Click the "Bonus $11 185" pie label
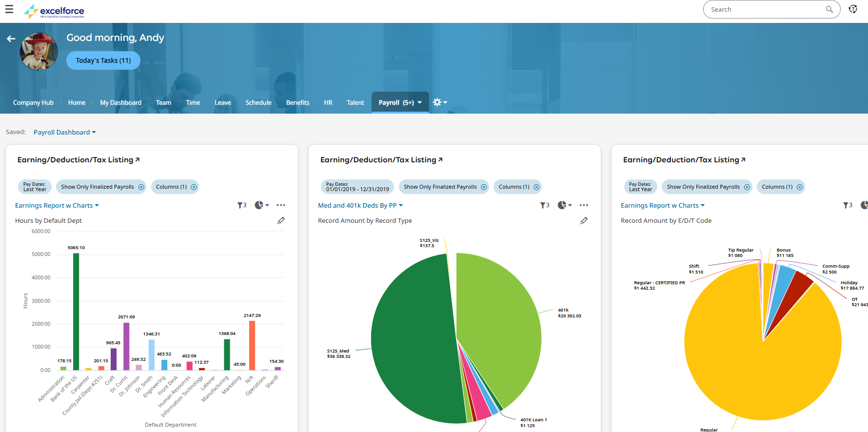 pyautogui.click(x=785, y=253)
